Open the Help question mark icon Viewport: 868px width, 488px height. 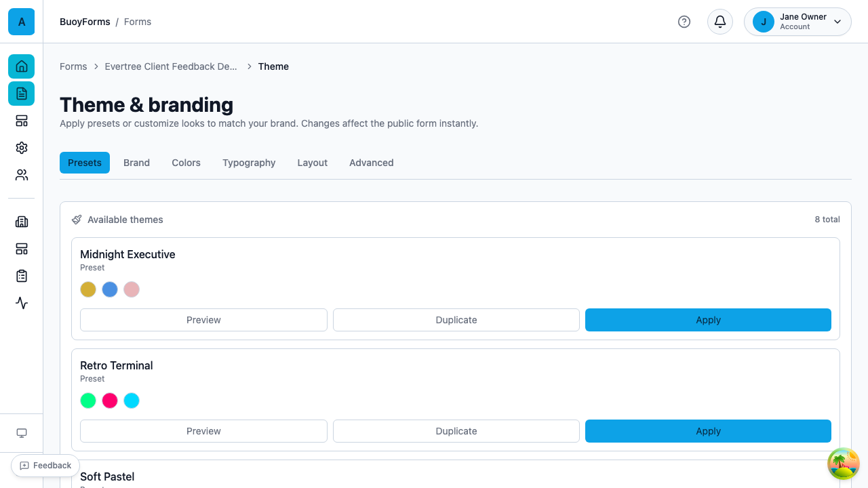pyautogui.click(x=684, y=22)
